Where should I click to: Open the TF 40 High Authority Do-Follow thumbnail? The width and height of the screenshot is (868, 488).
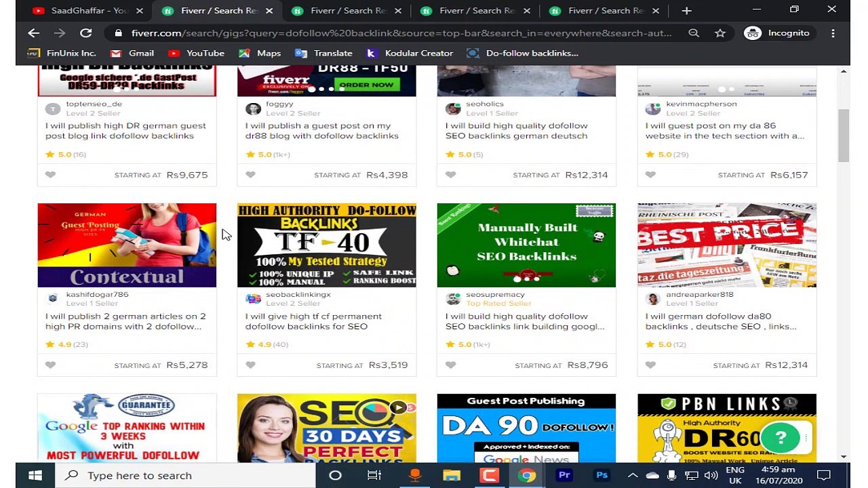tap(326, 245)
